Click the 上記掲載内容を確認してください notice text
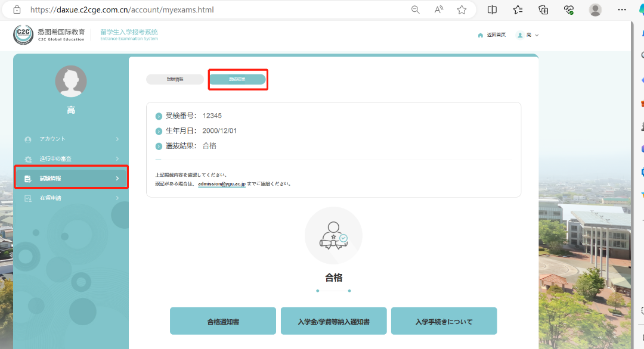 [x=191, y=174]
